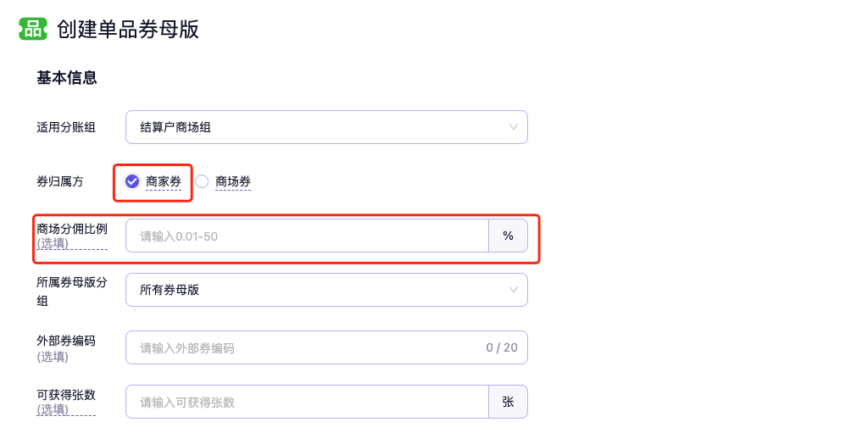Click the 创建单品券母版 page title

pyautogui.click(x=128, y=29)
